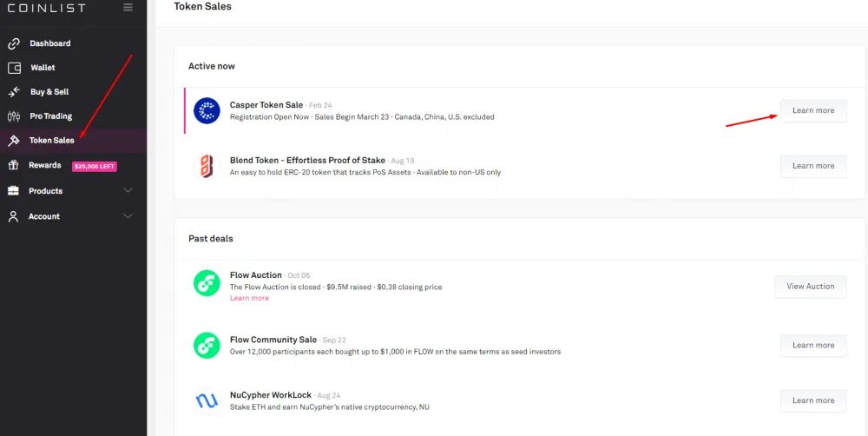Click the Wallet icon
The height and width of the screenshot is (436, 868).
[15, 68]
